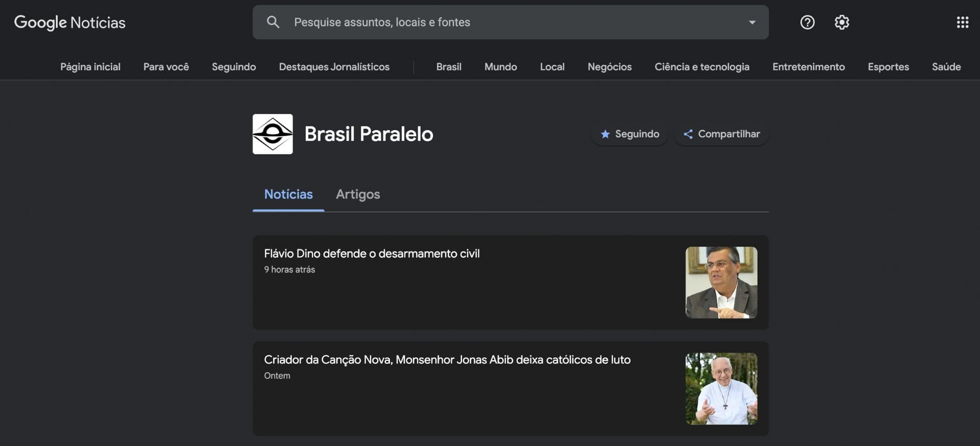Click the search magnifier icon
The height and width of the screenshot is (446, 980).
coord(273,22)
